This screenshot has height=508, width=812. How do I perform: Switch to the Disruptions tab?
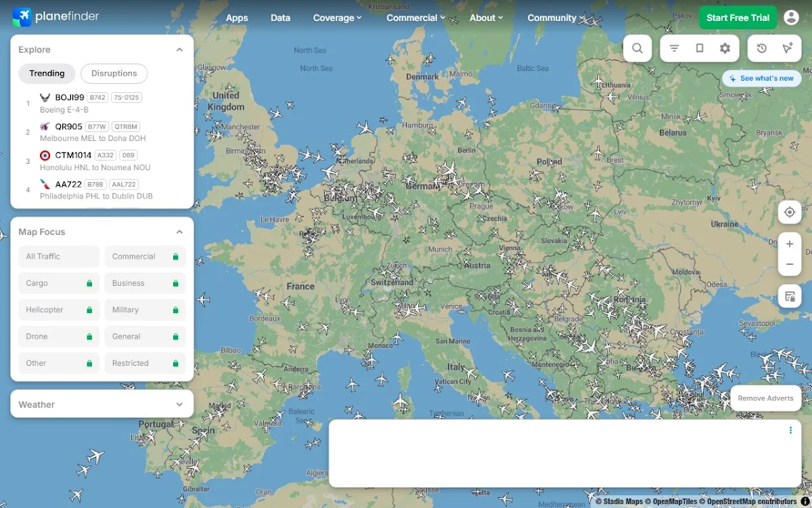(114, 73)
